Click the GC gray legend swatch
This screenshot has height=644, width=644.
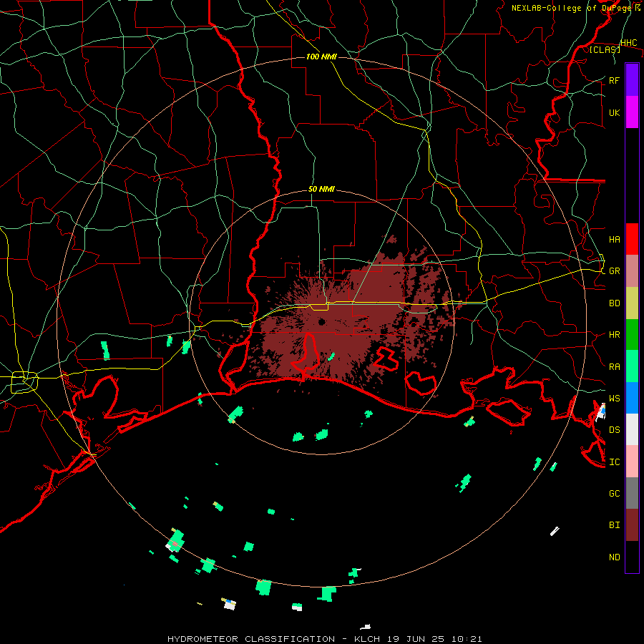click(x=632, y=493)
